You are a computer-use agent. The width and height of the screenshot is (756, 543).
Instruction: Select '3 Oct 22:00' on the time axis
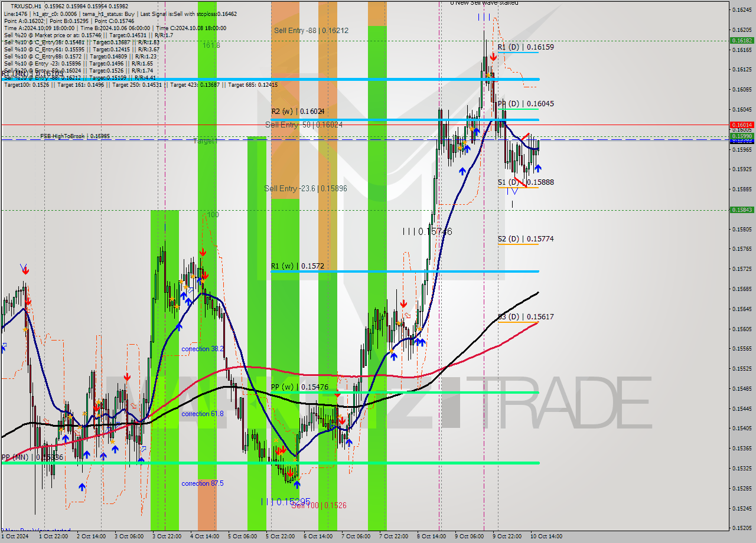coord(167,537)
